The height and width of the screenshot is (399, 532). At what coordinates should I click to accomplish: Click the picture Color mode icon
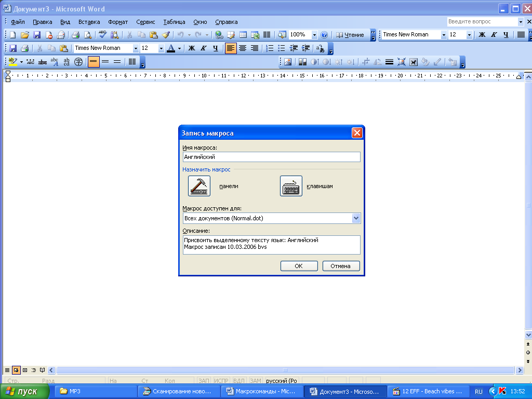click(302, 62)
